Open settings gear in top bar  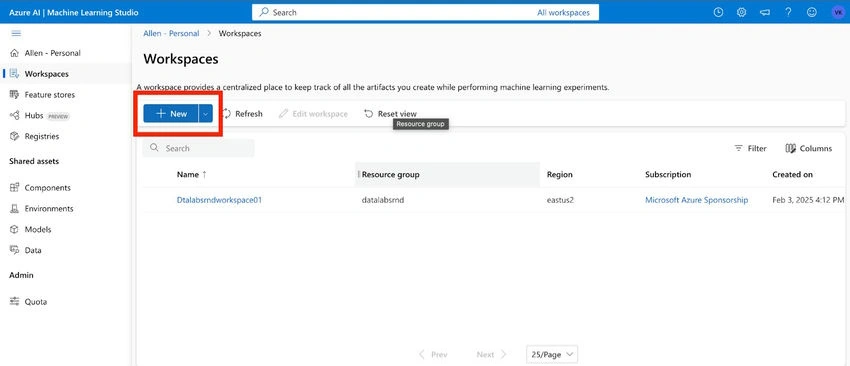(742, 12)
